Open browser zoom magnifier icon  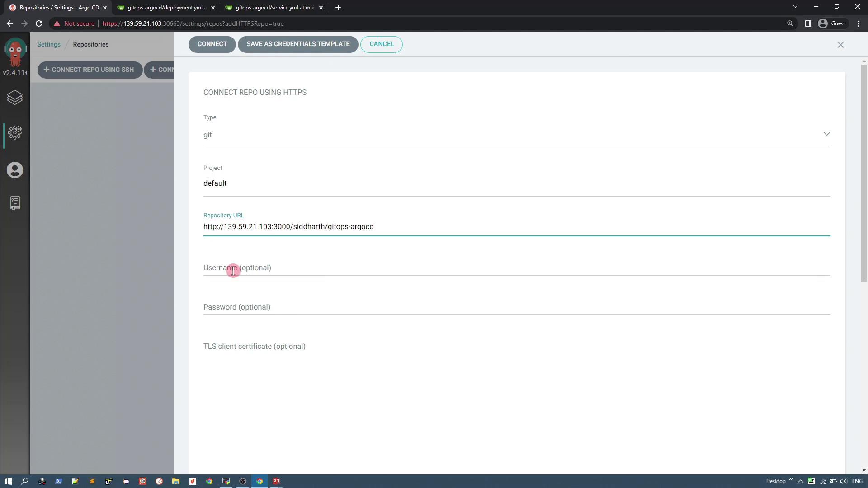[x=790, y=23]
